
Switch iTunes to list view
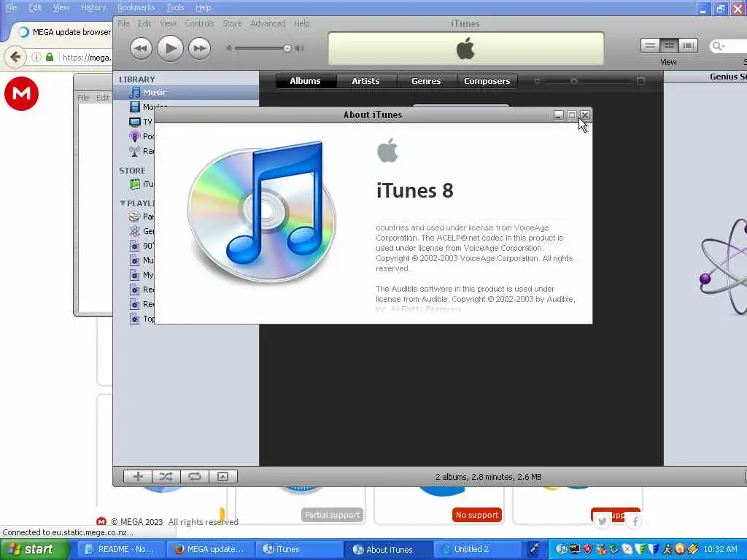[x=650, y=46]
